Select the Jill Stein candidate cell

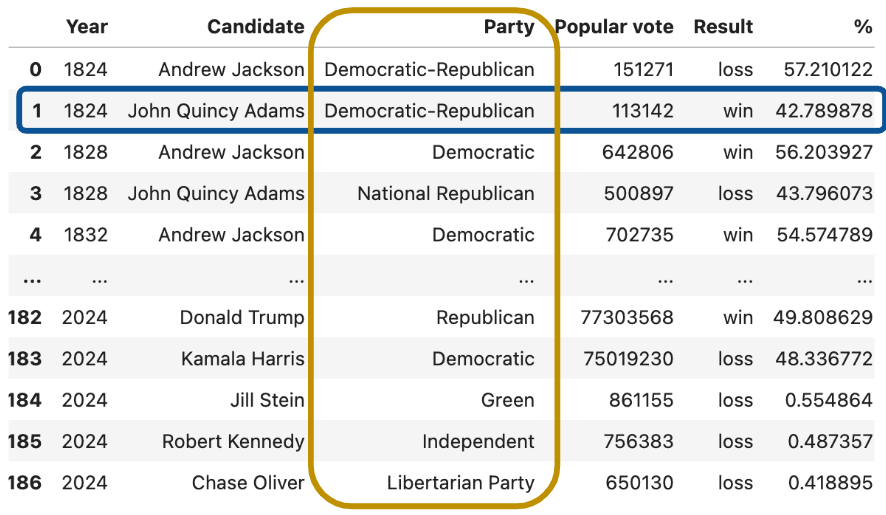(x=267, y=400)
